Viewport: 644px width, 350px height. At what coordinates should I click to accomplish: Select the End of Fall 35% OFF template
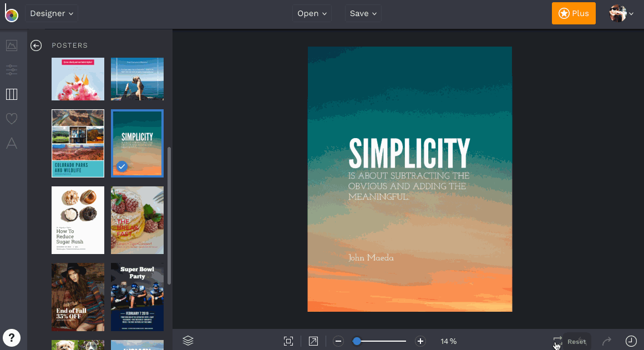78,297
